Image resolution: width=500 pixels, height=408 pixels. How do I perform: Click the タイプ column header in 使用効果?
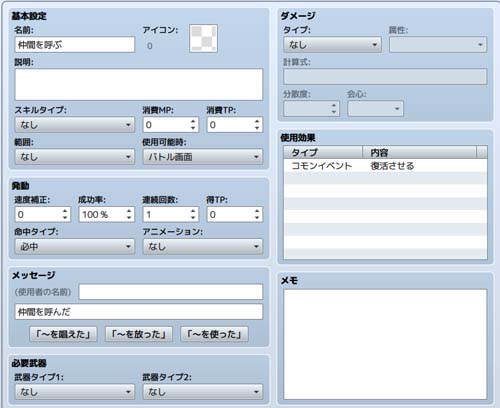(323, 152)
